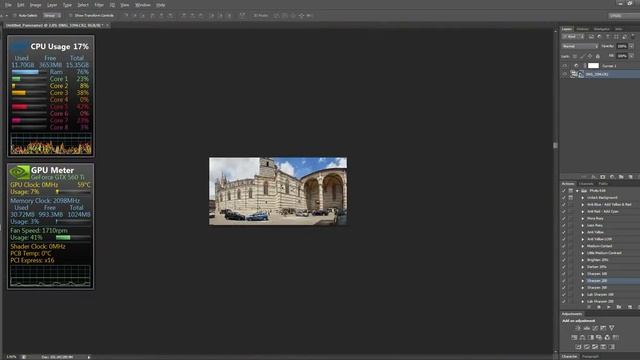Viewport: 640px width, 360px height.
Task: Open the Fill slider arrow
Action: [631, 56]
